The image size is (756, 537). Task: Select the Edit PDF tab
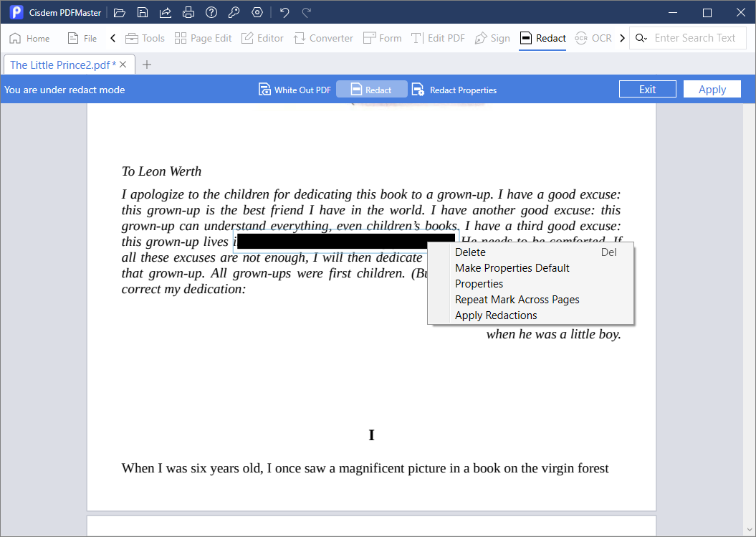coord(438,38)
